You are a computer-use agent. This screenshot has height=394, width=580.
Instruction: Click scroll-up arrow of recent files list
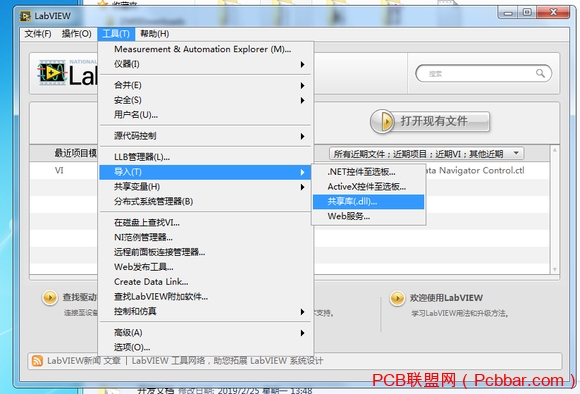point(554,150)
